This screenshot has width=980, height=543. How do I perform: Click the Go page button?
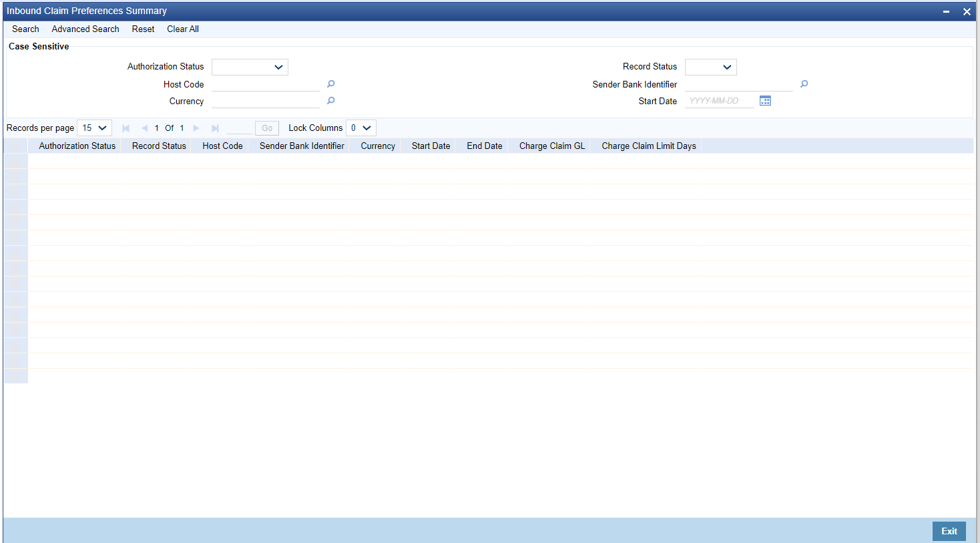point(267,128)
